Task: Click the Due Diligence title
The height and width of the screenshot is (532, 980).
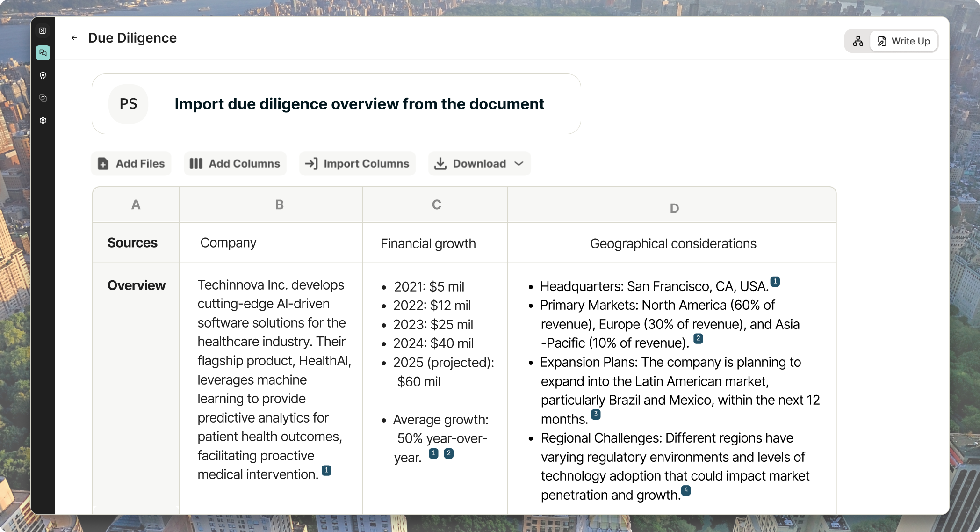Action: point(132,38)
